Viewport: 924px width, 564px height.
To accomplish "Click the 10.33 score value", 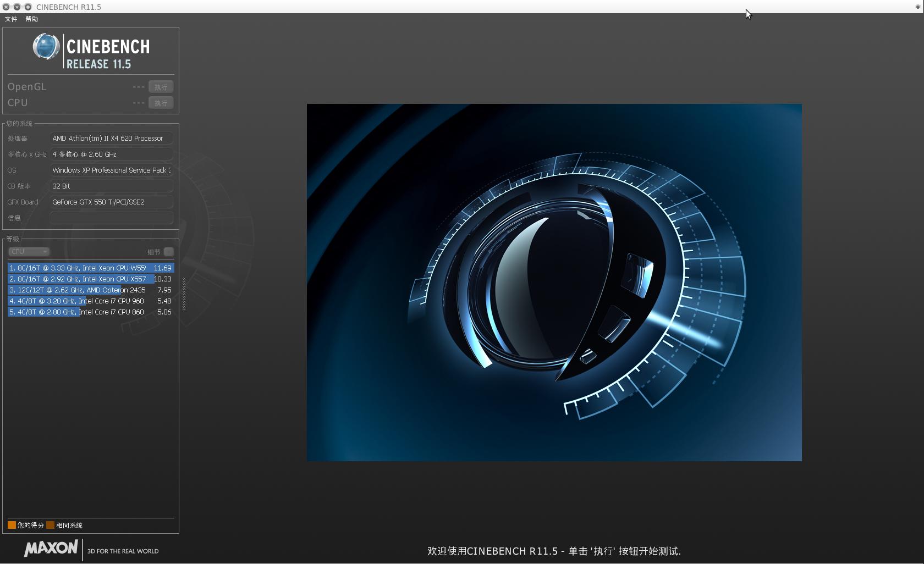I will pos(163,279).
